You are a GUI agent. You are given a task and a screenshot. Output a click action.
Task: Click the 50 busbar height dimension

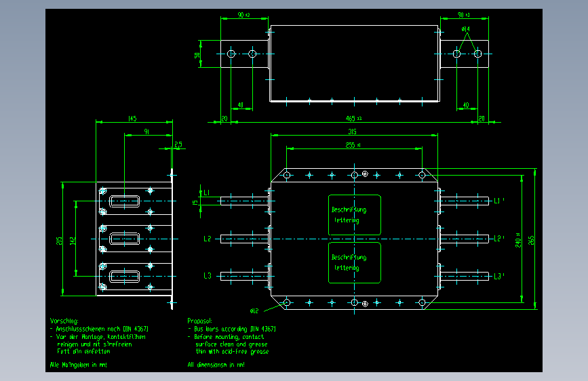197,55
